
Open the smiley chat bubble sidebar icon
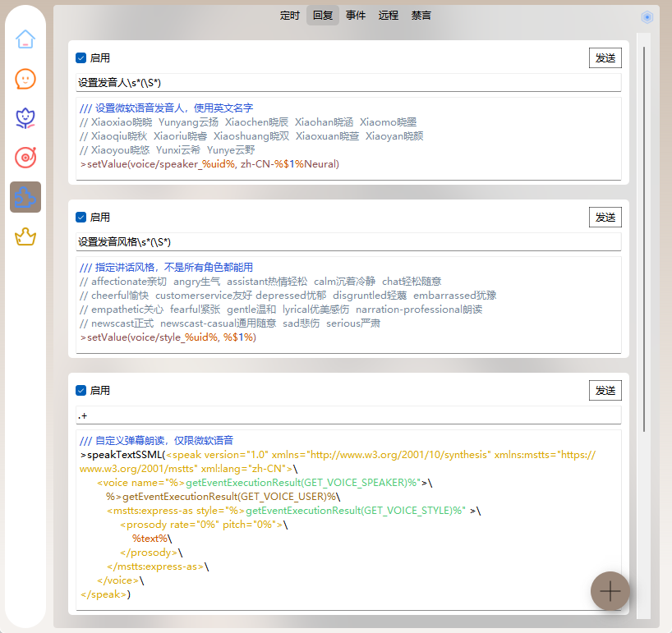[x=25, y=79]
